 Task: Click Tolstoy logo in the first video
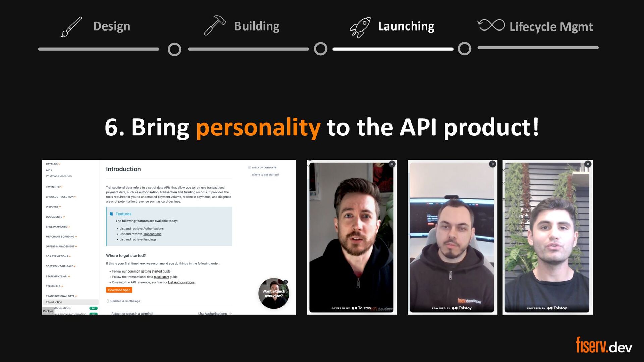tap(361, 308)
